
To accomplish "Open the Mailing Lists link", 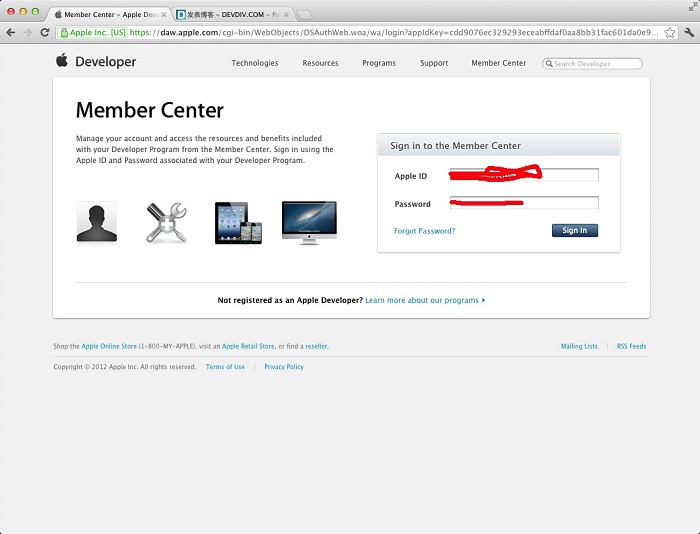I will pyautogui.click(x=579, y=346).
